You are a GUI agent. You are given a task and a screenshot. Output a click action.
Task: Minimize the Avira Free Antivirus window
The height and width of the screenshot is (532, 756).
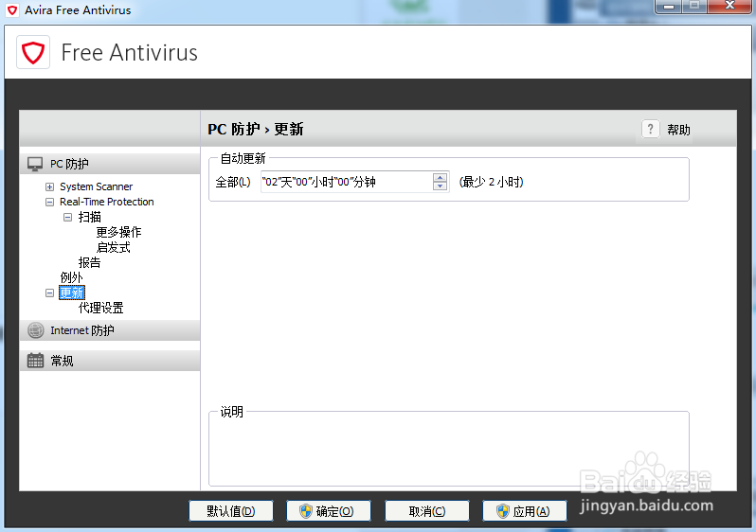[x=669, y=7]
